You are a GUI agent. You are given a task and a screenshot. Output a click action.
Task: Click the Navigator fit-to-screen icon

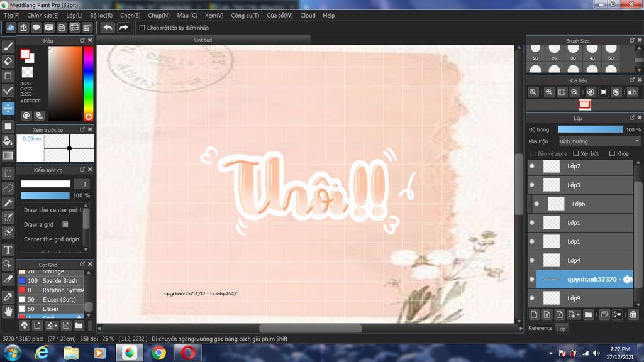click(x=562, y=92)
